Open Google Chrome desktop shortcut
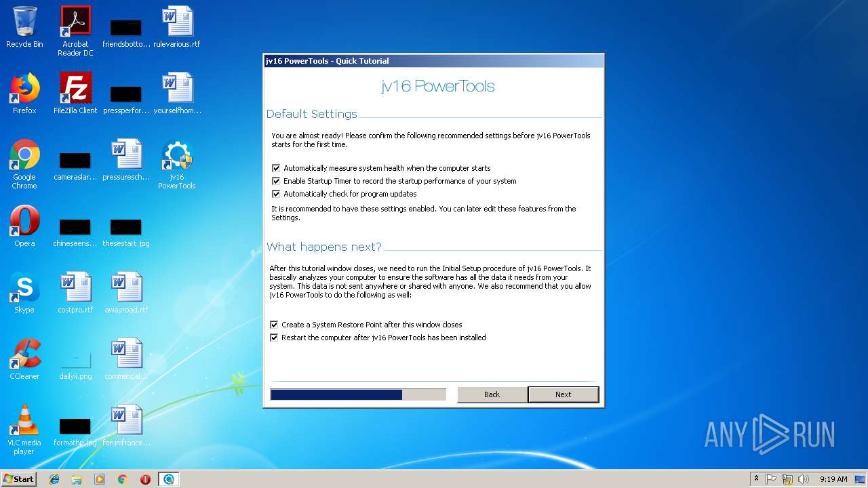Screen dimensions: 868x488 (x=24, y=164)
